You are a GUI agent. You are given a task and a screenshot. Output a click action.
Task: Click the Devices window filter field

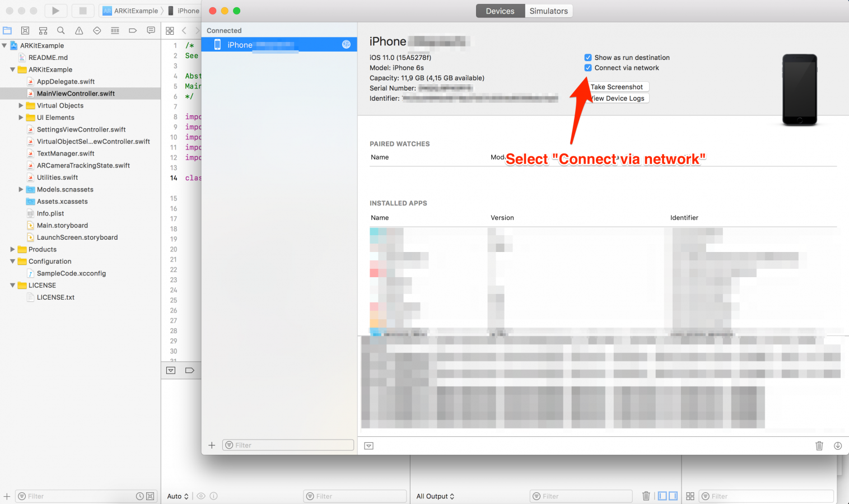point(288,445)
